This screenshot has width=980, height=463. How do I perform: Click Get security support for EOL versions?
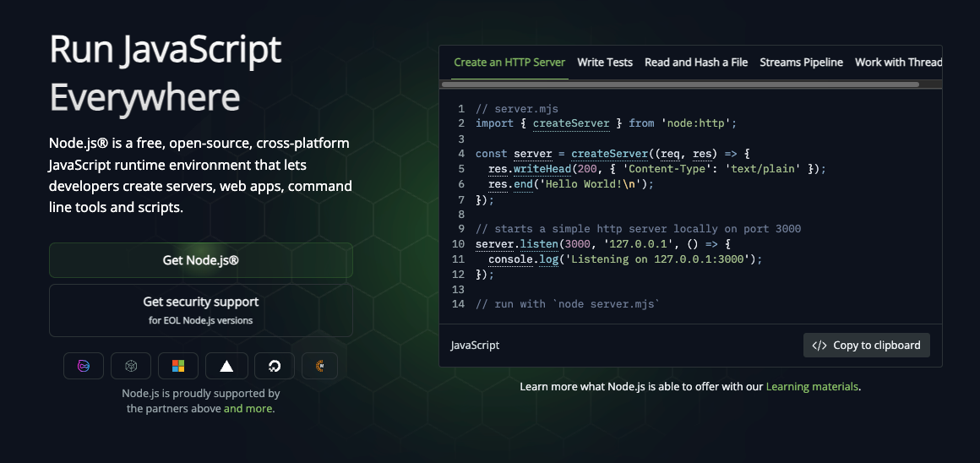coord(201,309)
